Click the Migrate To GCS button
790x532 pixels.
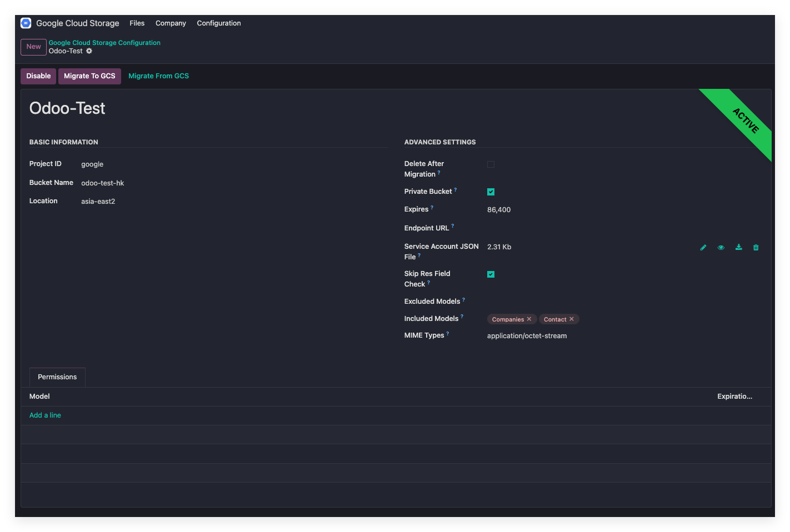89,76
